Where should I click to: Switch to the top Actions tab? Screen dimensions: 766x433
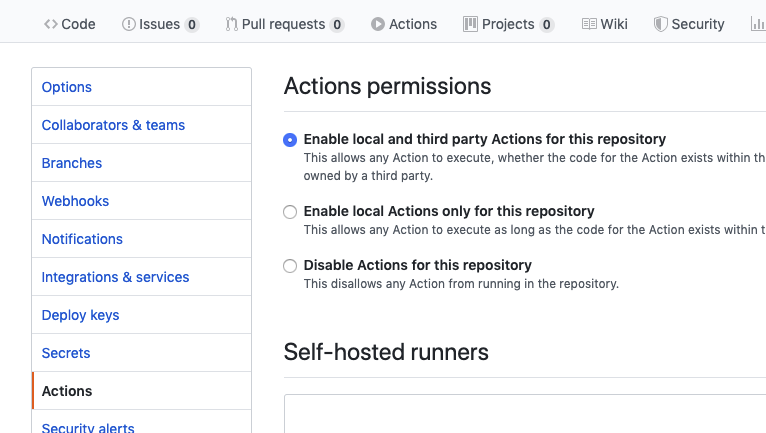(404, 24)
